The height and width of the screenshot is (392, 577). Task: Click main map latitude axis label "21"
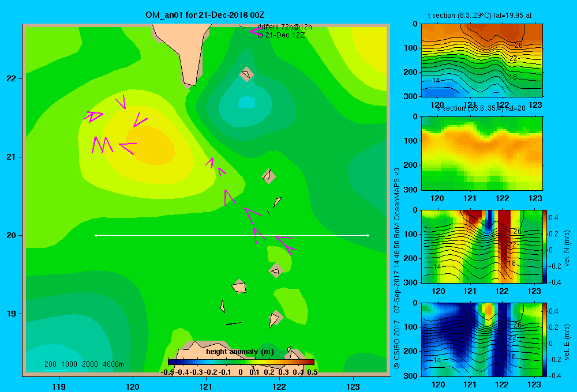12,157
